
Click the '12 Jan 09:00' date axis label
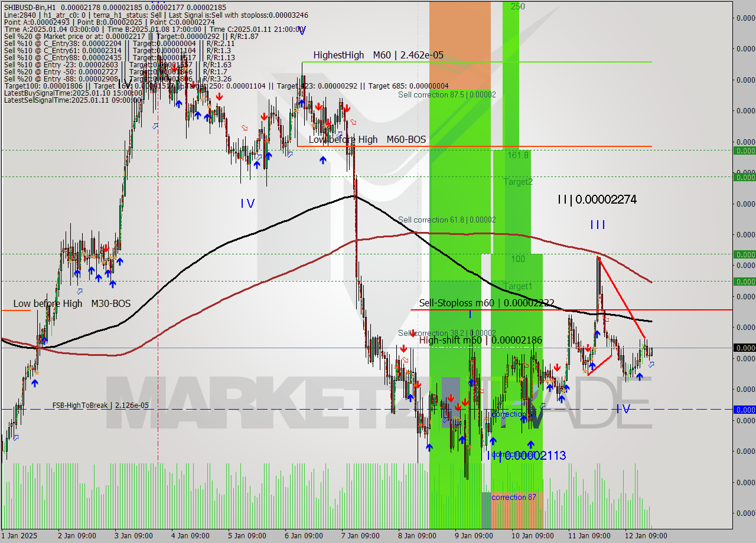click(646, 536)
